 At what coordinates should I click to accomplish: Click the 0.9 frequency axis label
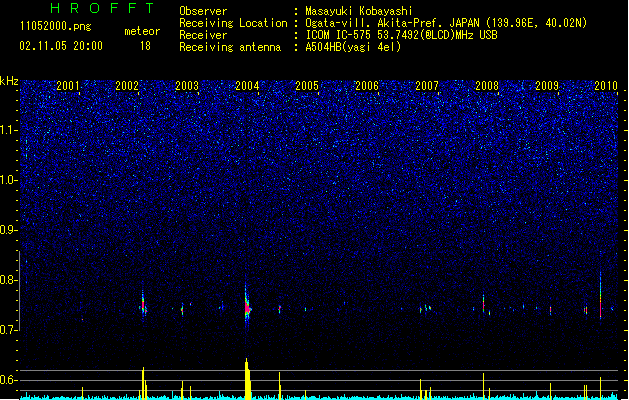click(8, 230)
